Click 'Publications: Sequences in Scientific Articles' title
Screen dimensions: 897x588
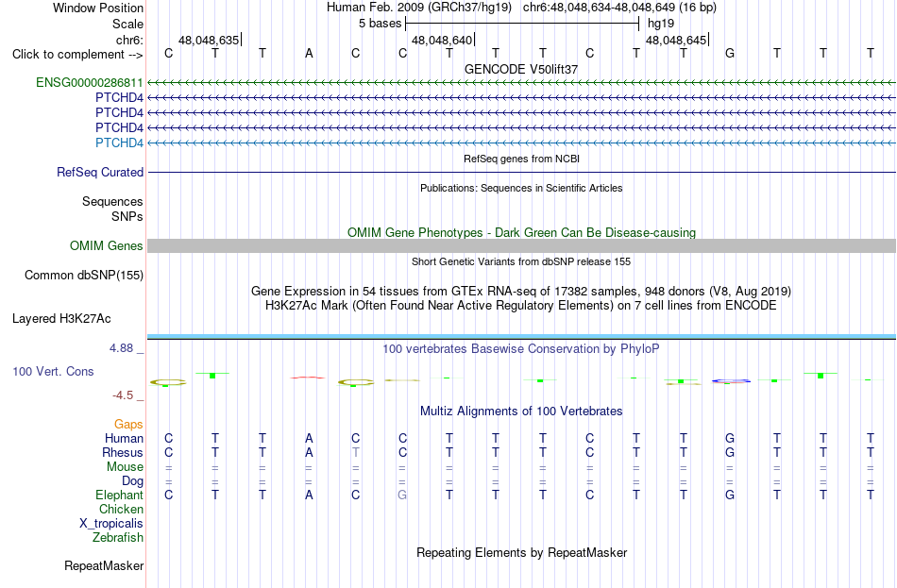click(521, 188)
